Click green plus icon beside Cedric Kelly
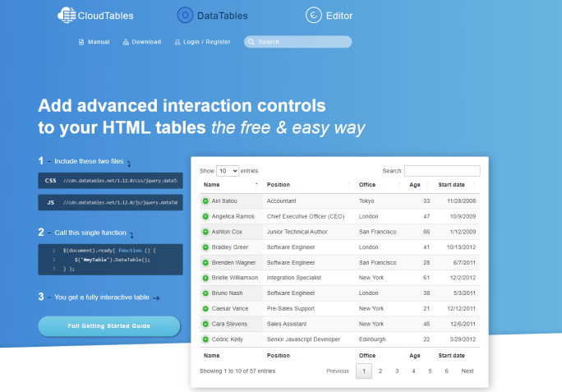Viewport: 562px width, 392px height. coord(205,339)
